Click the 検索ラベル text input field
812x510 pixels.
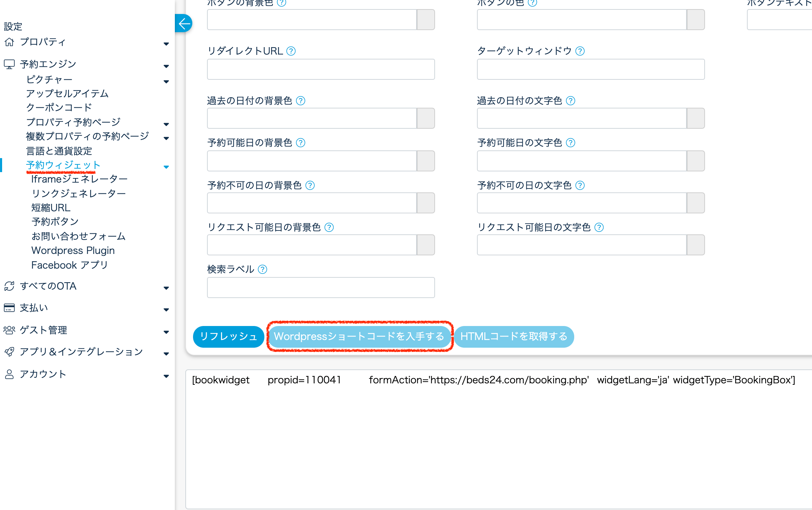tap(321, 288)
